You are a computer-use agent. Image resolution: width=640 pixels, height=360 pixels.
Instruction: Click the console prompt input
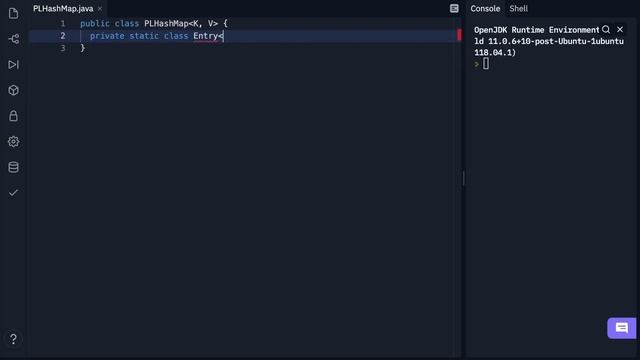pos(486,64)
